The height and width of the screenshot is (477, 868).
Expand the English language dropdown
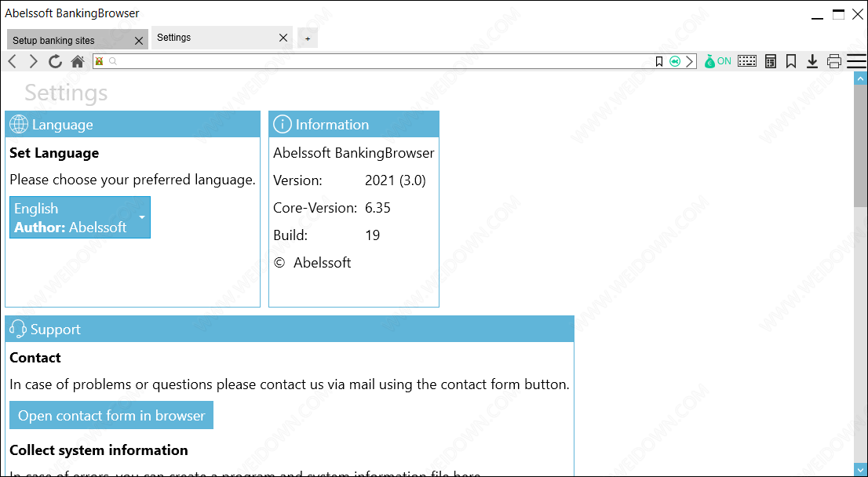pyautogui.click(x=141, y=217)
